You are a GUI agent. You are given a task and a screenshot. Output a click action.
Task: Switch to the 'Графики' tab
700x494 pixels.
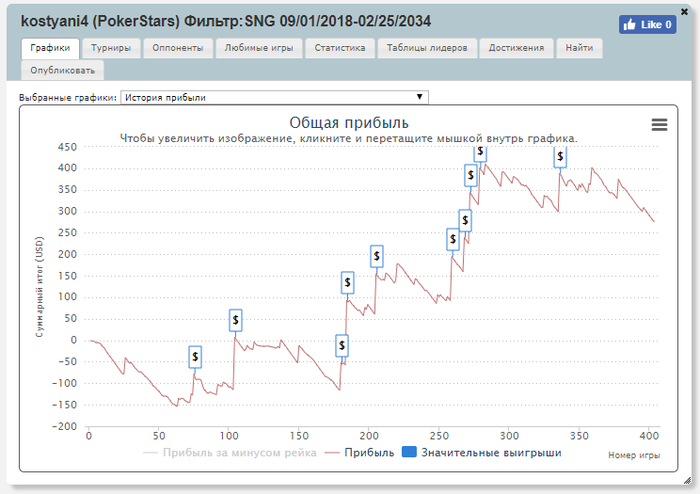[x=50, y=48]
